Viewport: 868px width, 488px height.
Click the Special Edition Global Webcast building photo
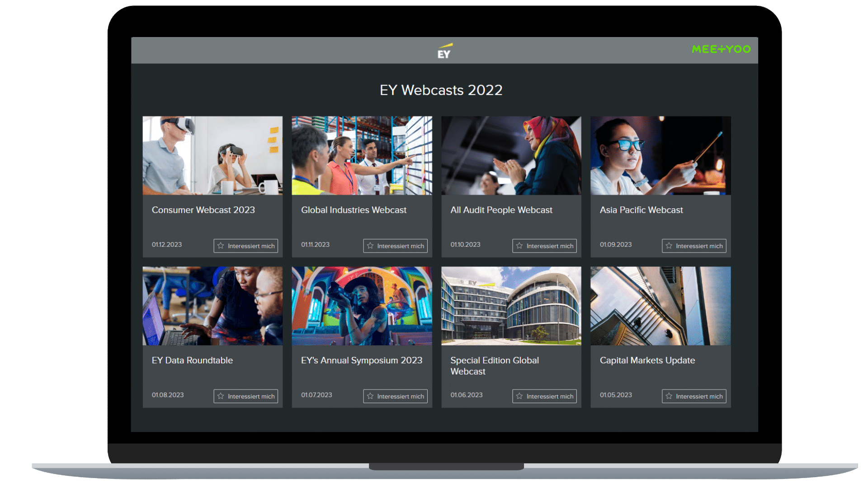pos(511,305)
